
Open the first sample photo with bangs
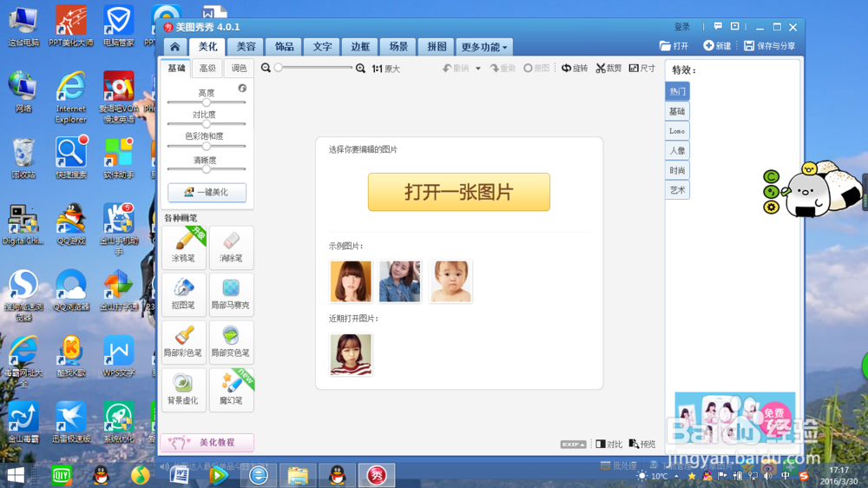(351, 281)
